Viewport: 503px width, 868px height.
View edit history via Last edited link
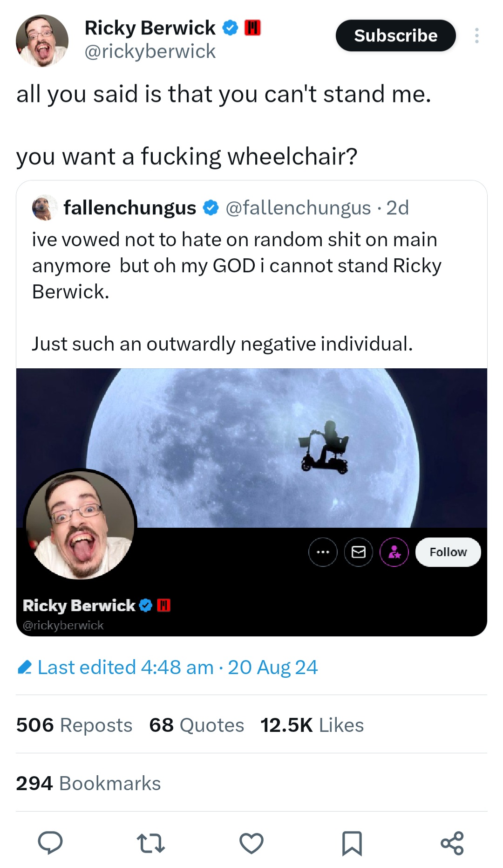pos(177,668)
